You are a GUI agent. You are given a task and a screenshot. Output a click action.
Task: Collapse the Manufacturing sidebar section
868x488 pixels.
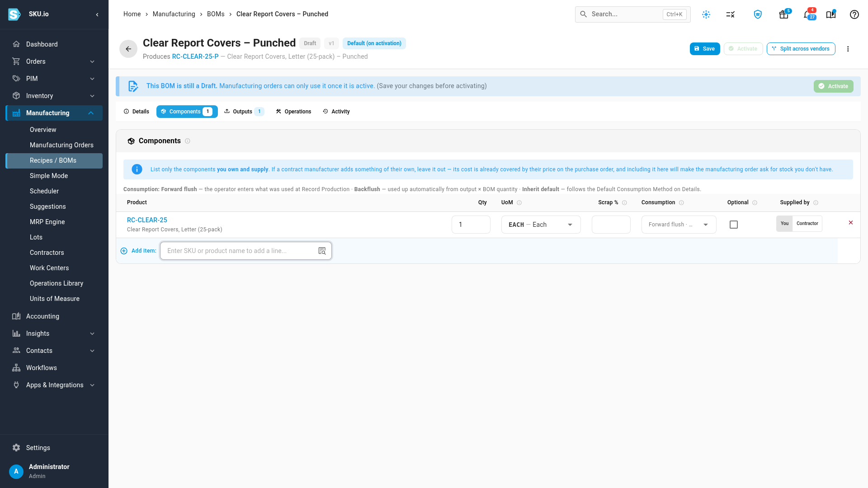pos(54,113)
